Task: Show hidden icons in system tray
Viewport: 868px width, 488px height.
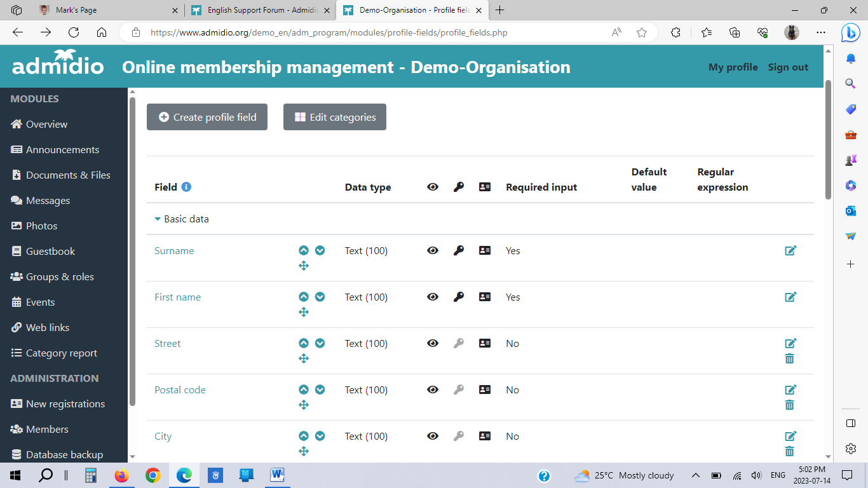Action: pyautogui.click(x=696, y=475)
